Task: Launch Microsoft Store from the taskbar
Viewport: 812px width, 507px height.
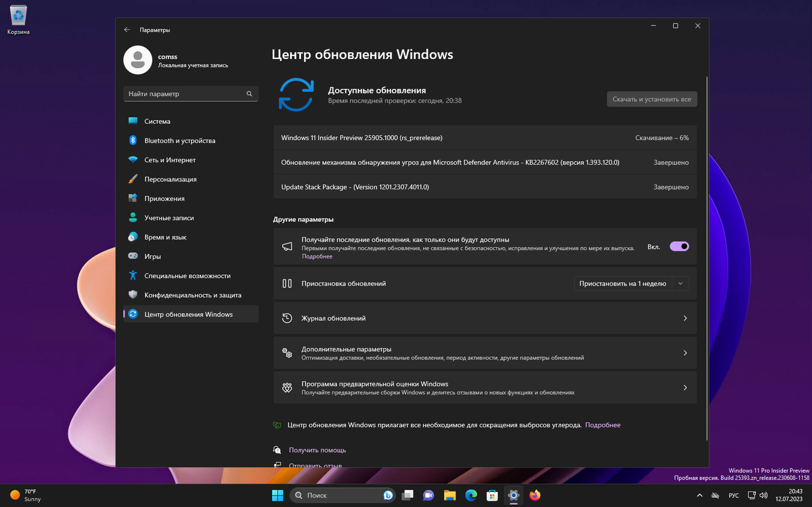Action: [492, 495]
